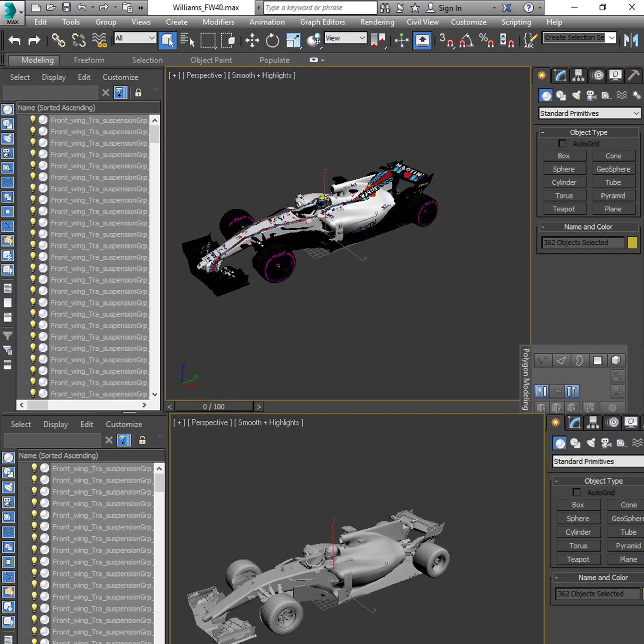Click the Mirror tool icon
This screenshot has height=644, width=644.
tap(631, 40)
